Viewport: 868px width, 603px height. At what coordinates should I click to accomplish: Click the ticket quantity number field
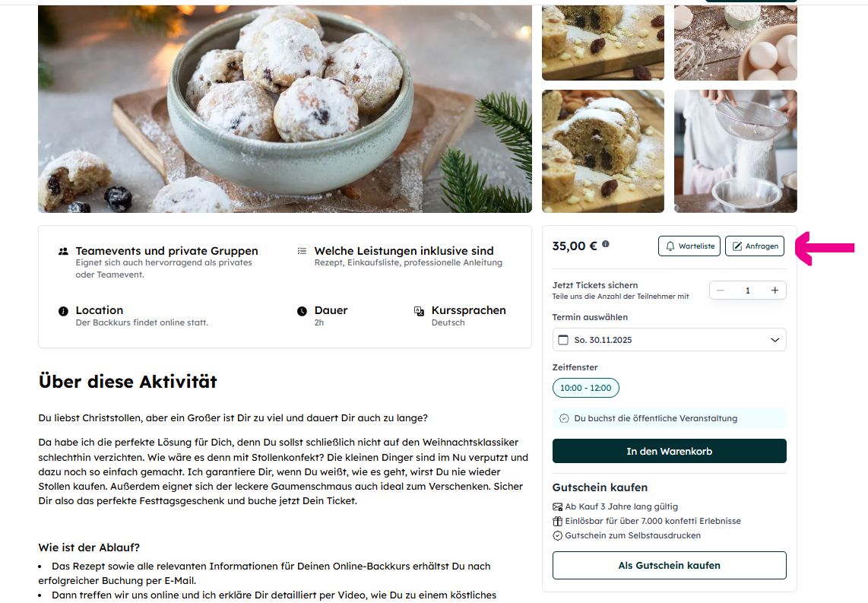747,290
